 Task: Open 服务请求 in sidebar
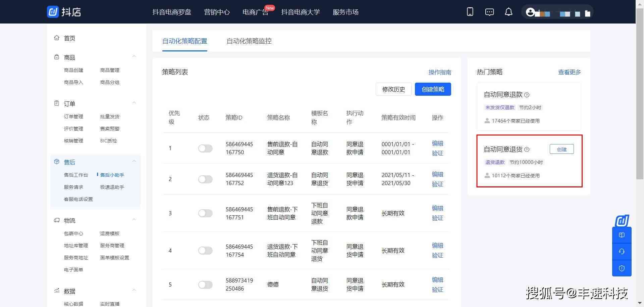(73, 187)
